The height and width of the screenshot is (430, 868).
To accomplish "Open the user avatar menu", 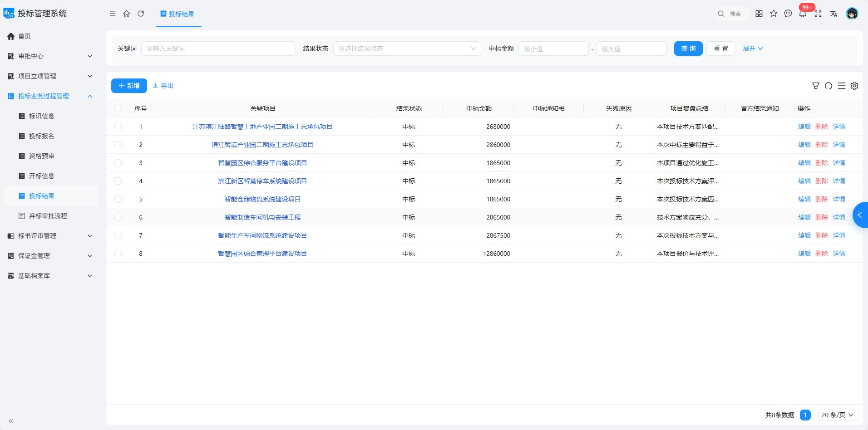I will (x=852, y=14).
